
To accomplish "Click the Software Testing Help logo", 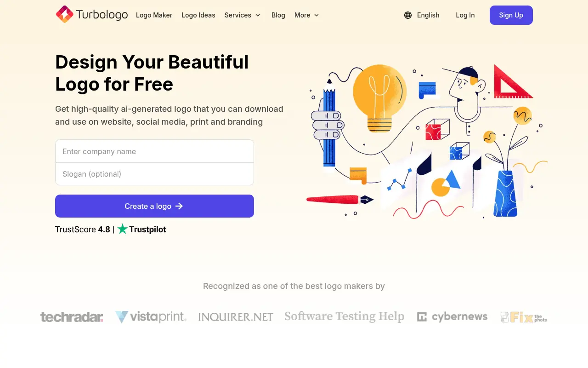I will (344, 316).
